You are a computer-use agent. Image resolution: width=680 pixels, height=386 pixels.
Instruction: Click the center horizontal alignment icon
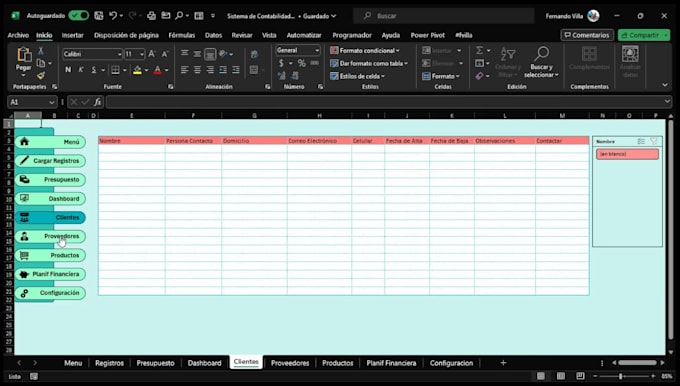(x=197, y=70)
